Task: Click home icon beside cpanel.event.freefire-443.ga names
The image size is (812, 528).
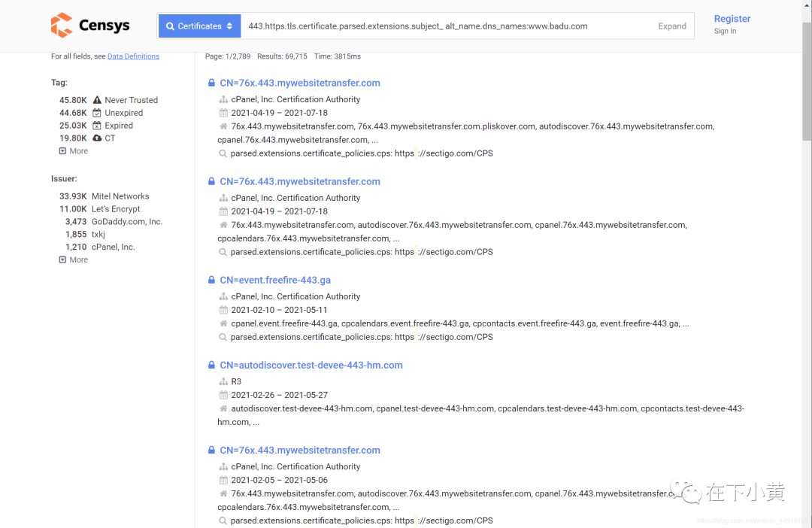Action: tap(223, 323)
